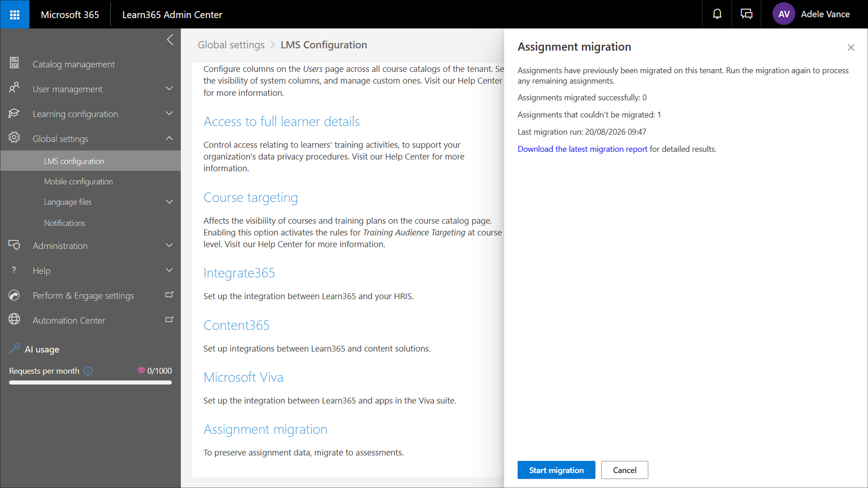This screenshot has width=868, height=488.
Task: Expand the Administration section
Action: point(170,245)
